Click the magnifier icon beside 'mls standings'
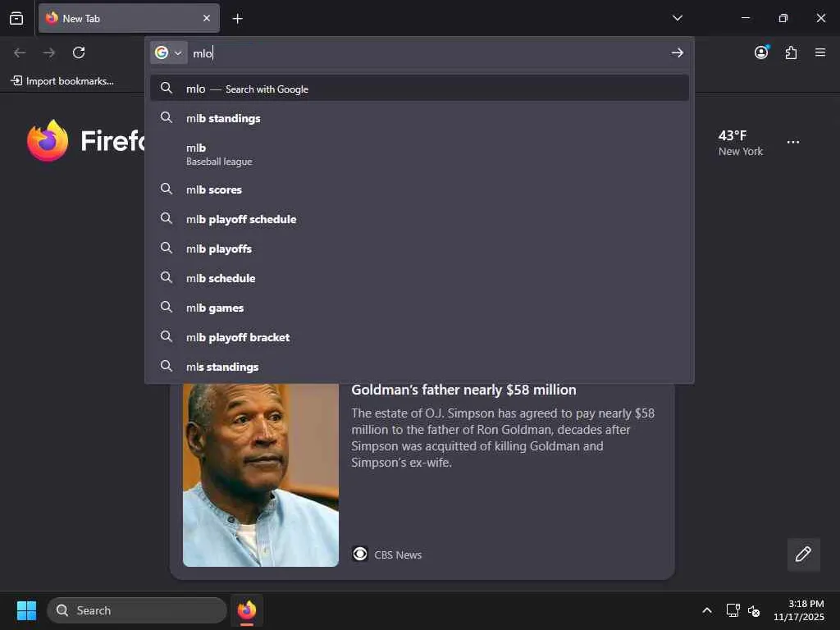Image resolution: width=840 pixels, height=630 pixels. tap(167, 366)
